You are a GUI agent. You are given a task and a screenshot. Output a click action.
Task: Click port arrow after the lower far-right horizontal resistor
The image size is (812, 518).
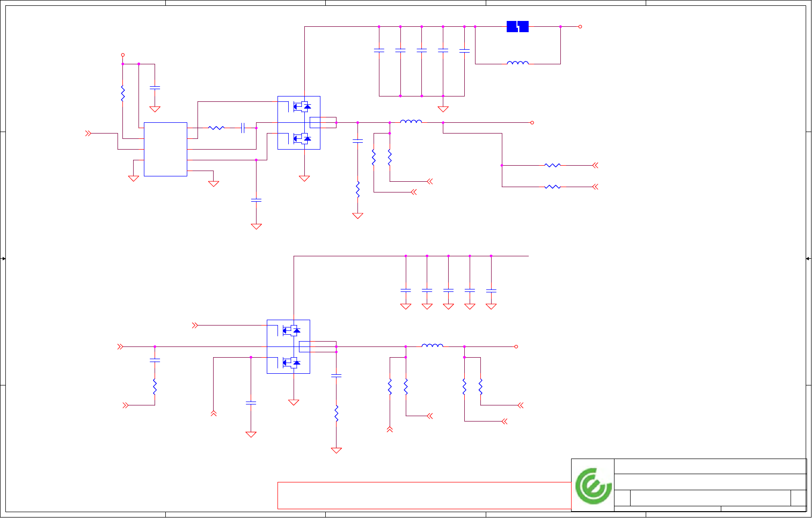(595, 187)
